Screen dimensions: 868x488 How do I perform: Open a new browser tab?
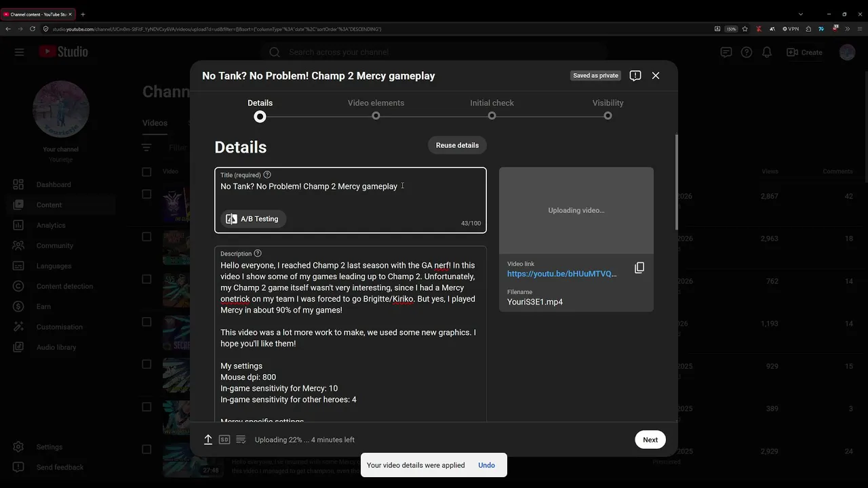[x=83, y=14]
